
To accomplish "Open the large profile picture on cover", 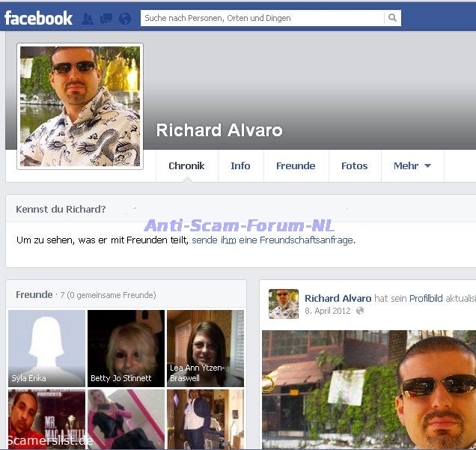I will (80, 106).
